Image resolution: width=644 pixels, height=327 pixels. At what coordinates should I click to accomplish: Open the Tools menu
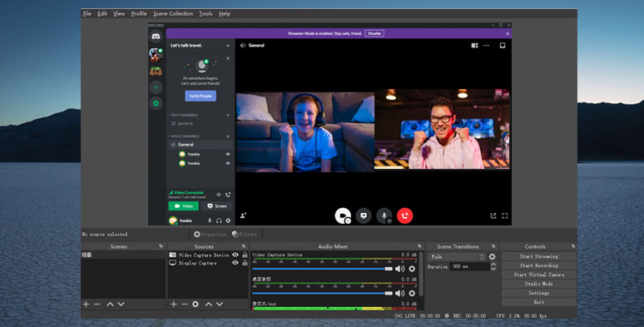pos(206,13)
